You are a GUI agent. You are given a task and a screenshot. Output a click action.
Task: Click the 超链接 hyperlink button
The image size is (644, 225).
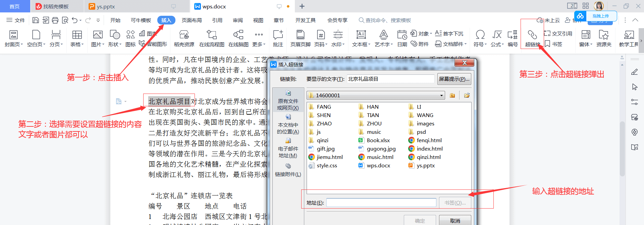tap(532, 38)
